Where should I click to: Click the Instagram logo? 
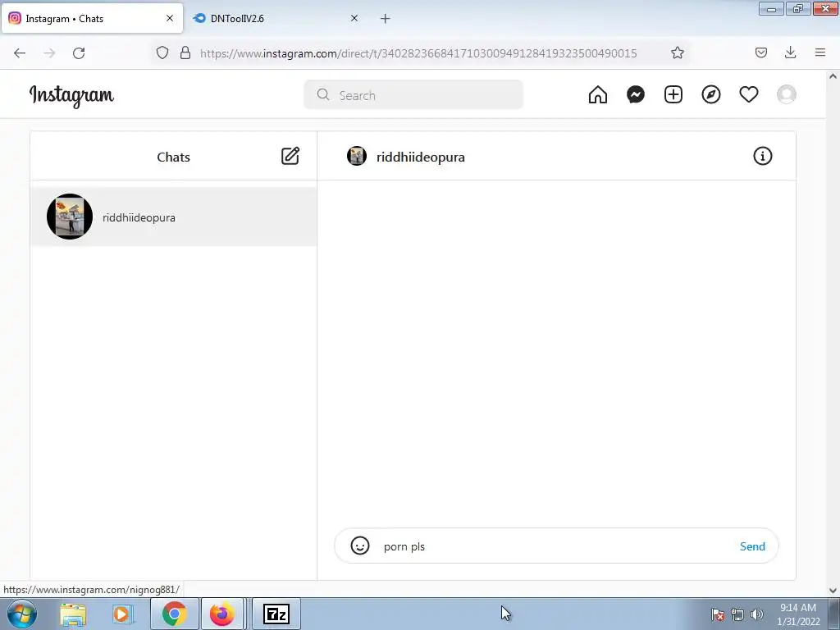point(71,96)
